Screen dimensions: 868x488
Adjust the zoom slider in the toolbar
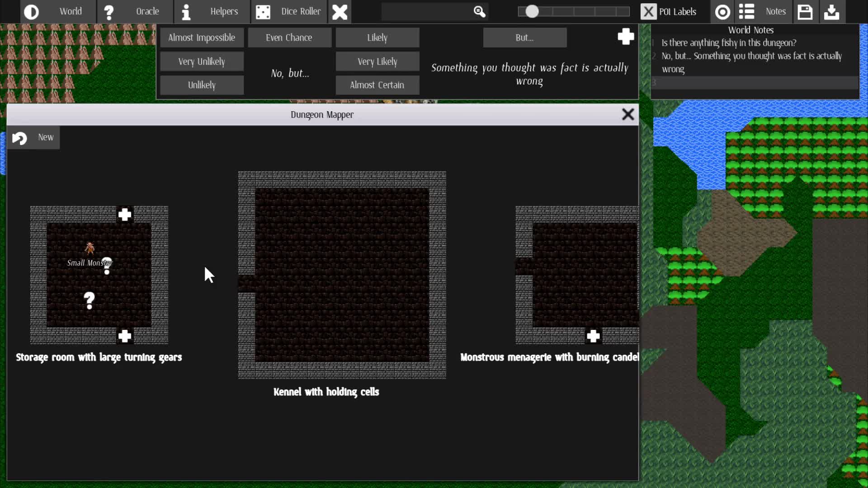coord(532,12)
